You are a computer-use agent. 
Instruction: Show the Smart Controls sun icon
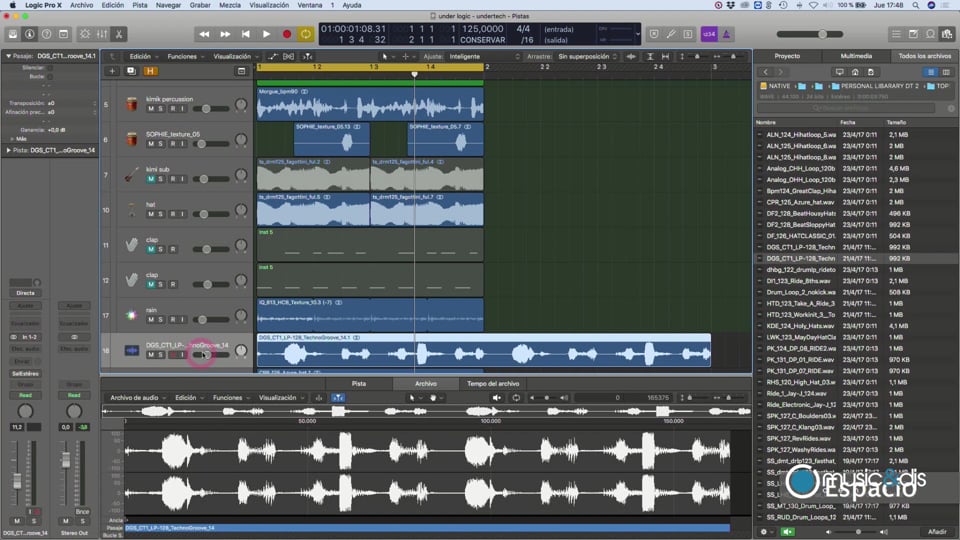point(85,34)
